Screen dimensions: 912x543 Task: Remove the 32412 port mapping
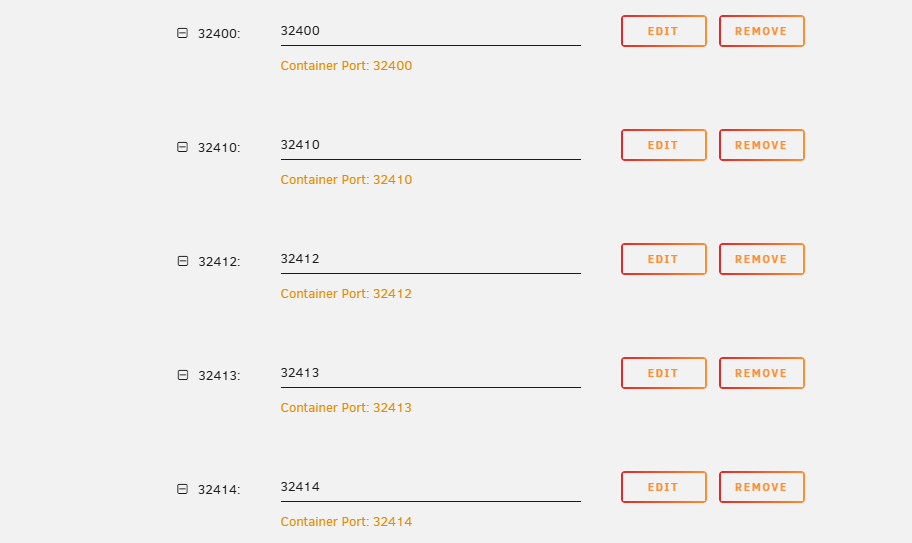click(762, 259)
